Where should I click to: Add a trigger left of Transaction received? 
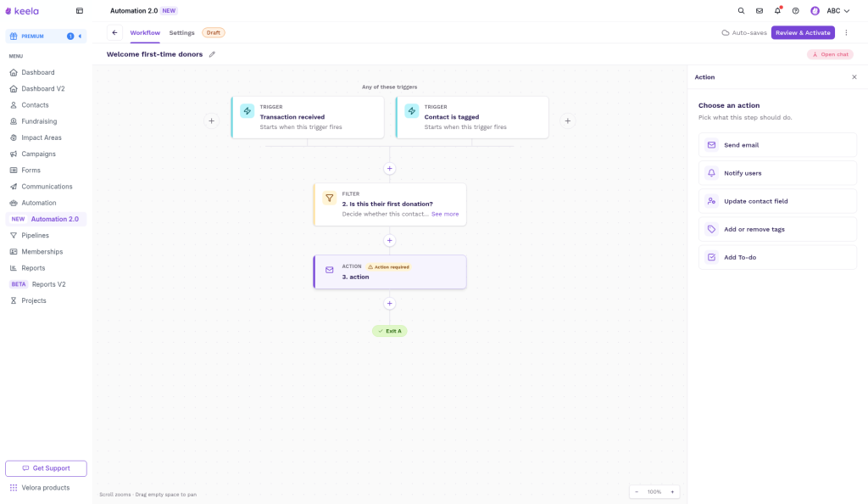tap(211, 120)
